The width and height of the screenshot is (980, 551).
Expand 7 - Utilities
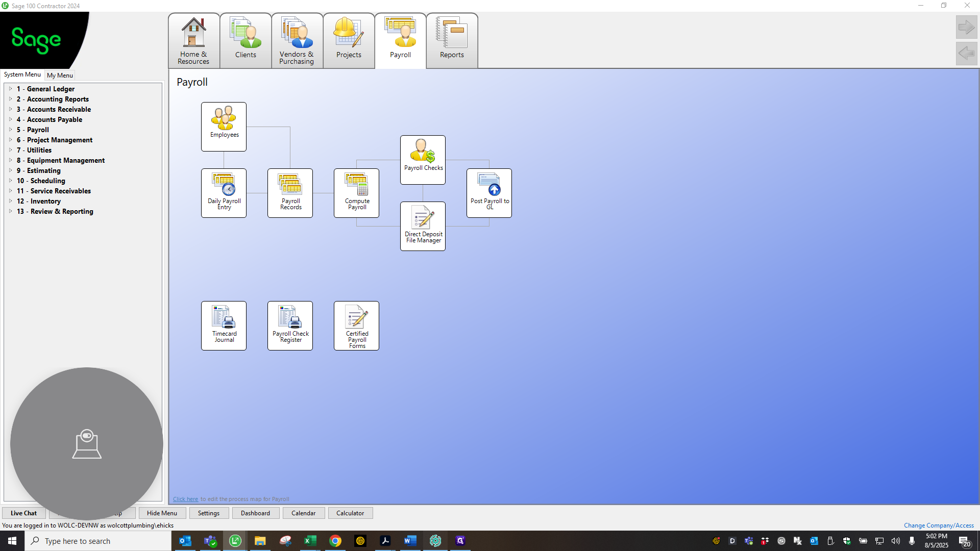click(10, 150)
